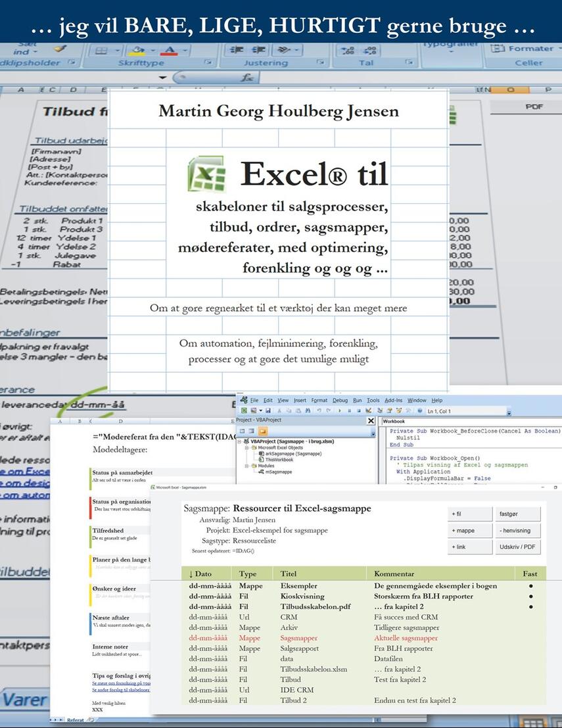Switch to the Referat sheet tab
Image resolution: width=562 pixels, height=728 pixels.
click(x=76, y=720)
